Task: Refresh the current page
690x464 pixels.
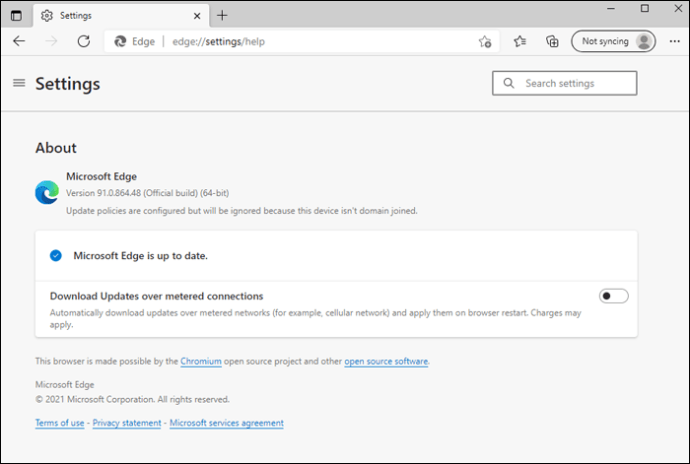Action: pyautogui.click(x=84, y=41)
